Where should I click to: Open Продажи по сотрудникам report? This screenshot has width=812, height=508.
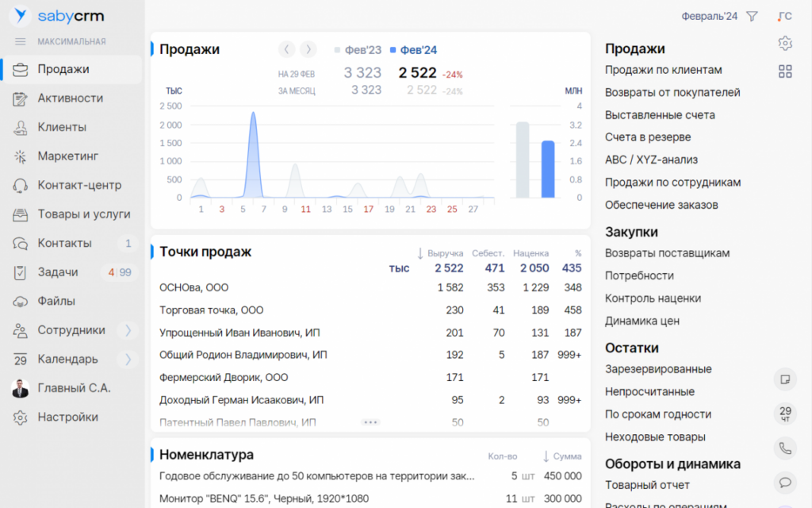coord(672,183)
